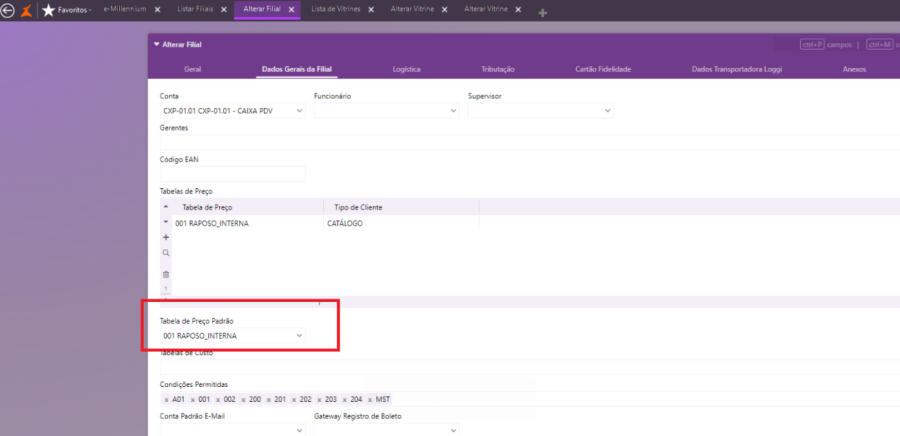900x436 pixels.
Task: Click the Tabela de Preço column header
Action: click(x=207, y=207)
